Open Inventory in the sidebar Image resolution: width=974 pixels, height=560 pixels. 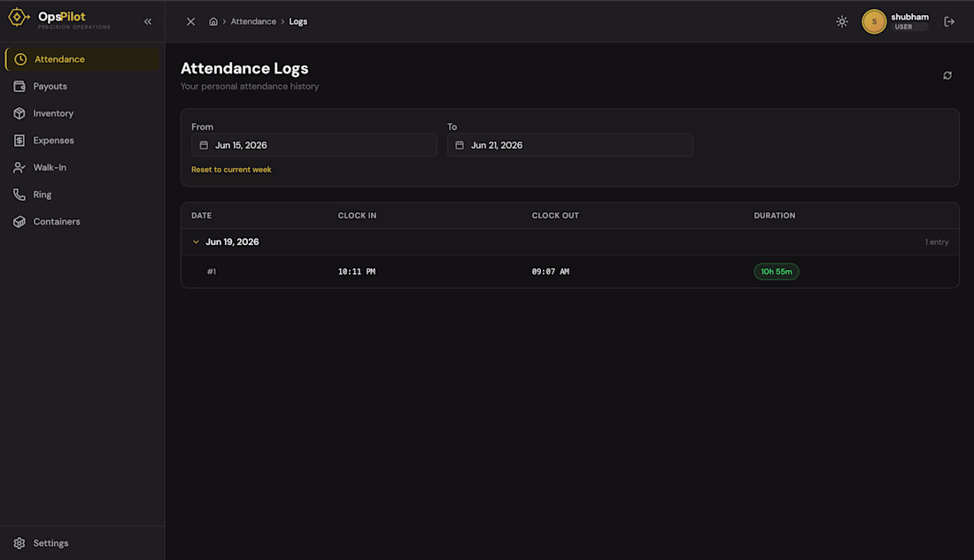tap(82, 113)
